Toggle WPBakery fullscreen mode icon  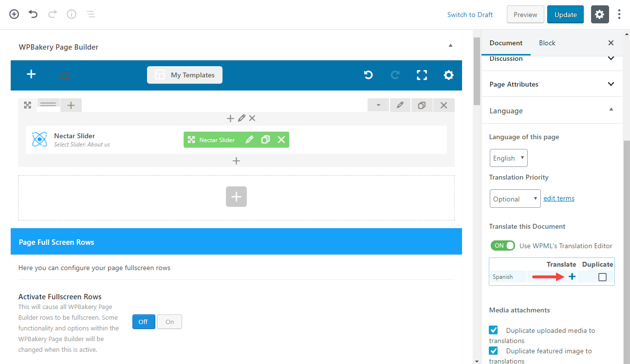tap(422, 75)
